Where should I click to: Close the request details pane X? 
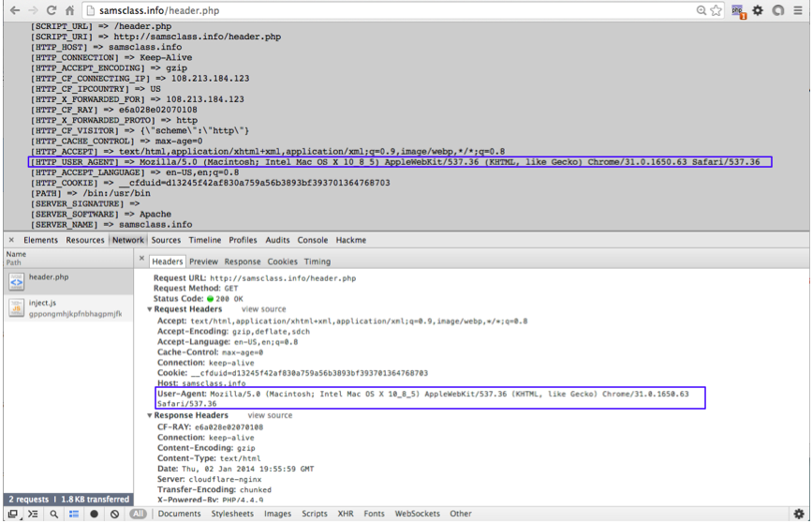pos(141,258)
